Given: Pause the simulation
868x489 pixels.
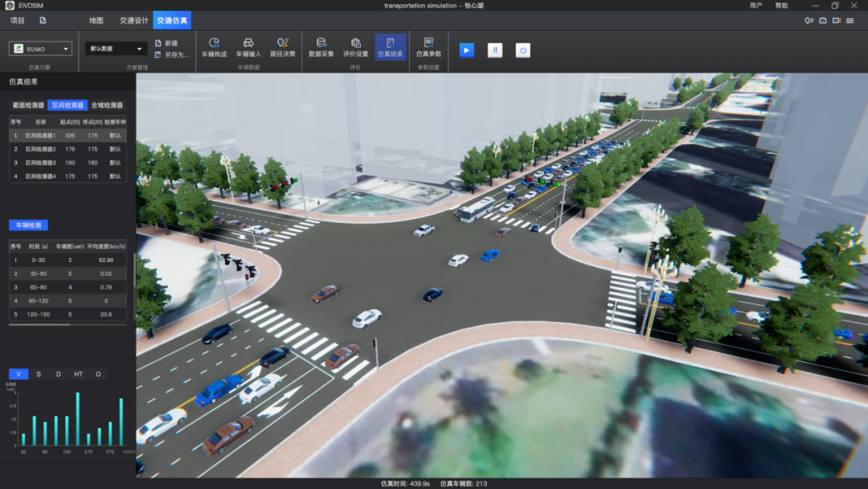Looking at the screenshot, I should click(x=495, y=51).
